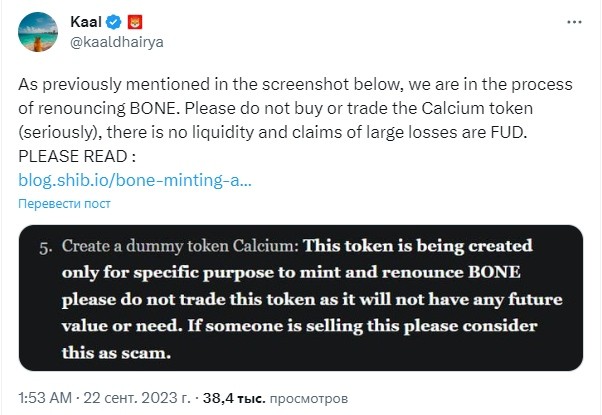Click 'this as scam.' line in image
This screenshot has height=415, width=602.
coord(116,353)
